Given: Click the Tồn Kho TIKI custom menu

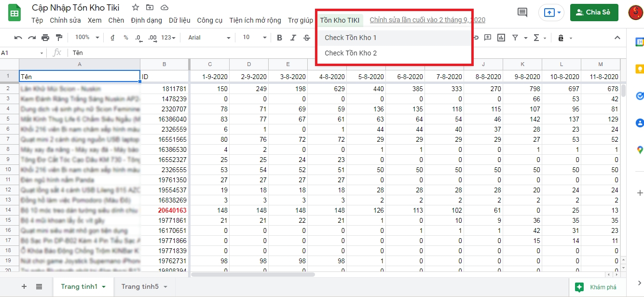Looking at the screenshot, I should click(x=340, y=20).
